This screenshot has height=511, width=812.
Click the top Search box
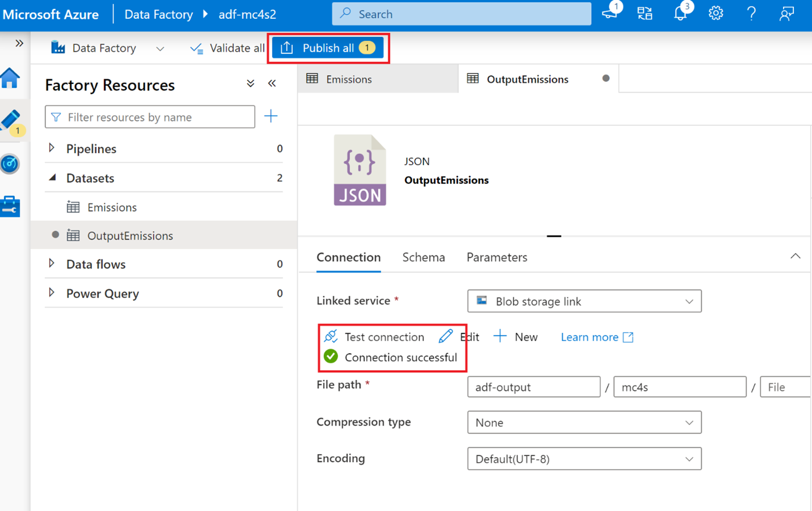click(461, 14)
